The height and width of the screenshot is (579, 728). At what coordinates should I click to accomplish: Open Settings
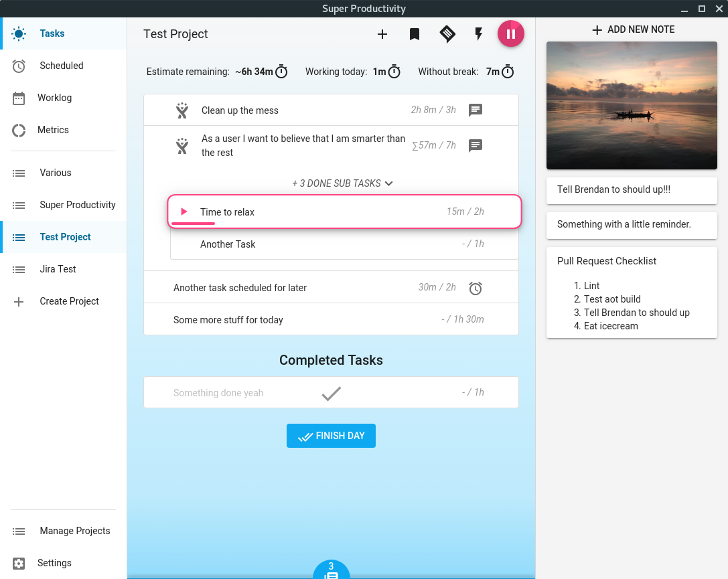64,563
